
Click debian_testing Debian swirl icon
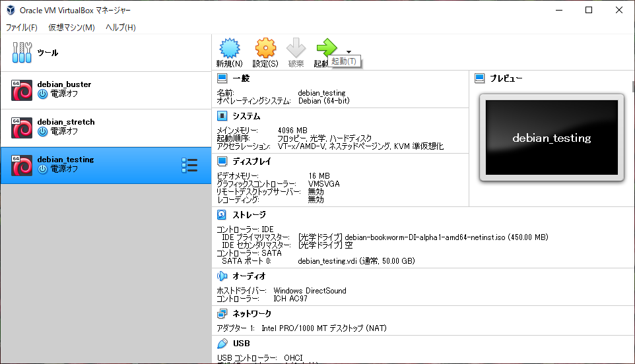22,166
